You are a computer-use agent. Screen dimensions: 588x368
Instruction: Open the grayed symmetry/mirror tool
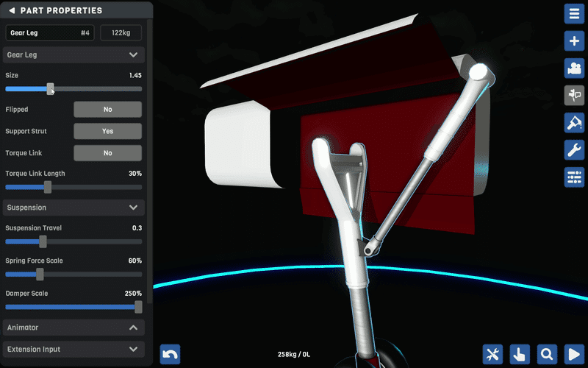[x=574, y=96]
